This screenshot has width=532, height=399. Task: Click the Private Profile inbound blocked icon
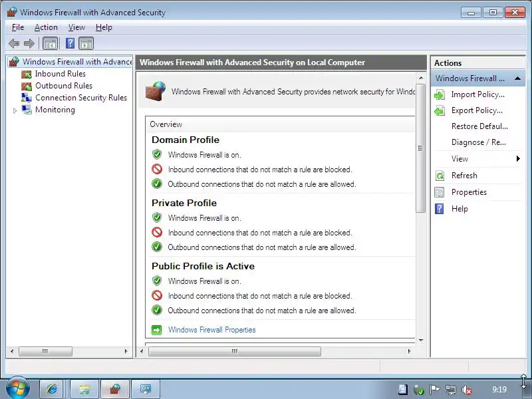[x=157, y=232]
